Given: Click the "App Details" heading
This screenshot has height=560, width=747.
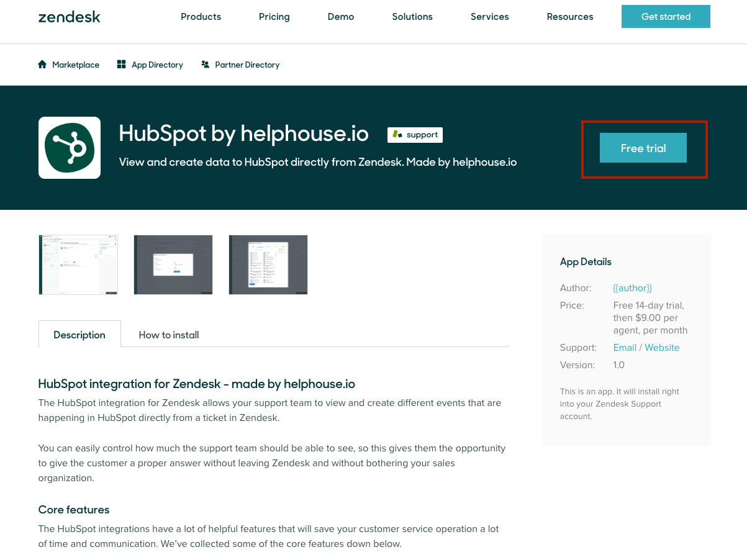Looking at the screenshot, I should (x=586, y=262).
